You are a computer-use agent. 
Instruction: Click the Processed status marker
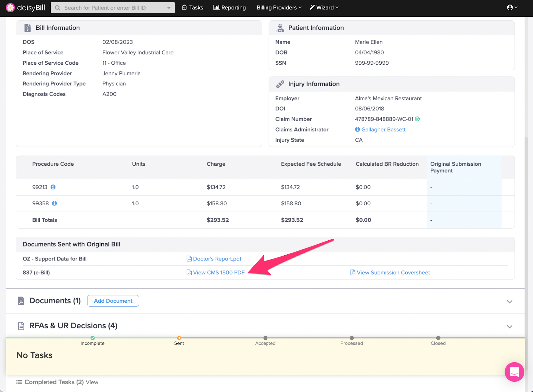(x=352, y=338)
